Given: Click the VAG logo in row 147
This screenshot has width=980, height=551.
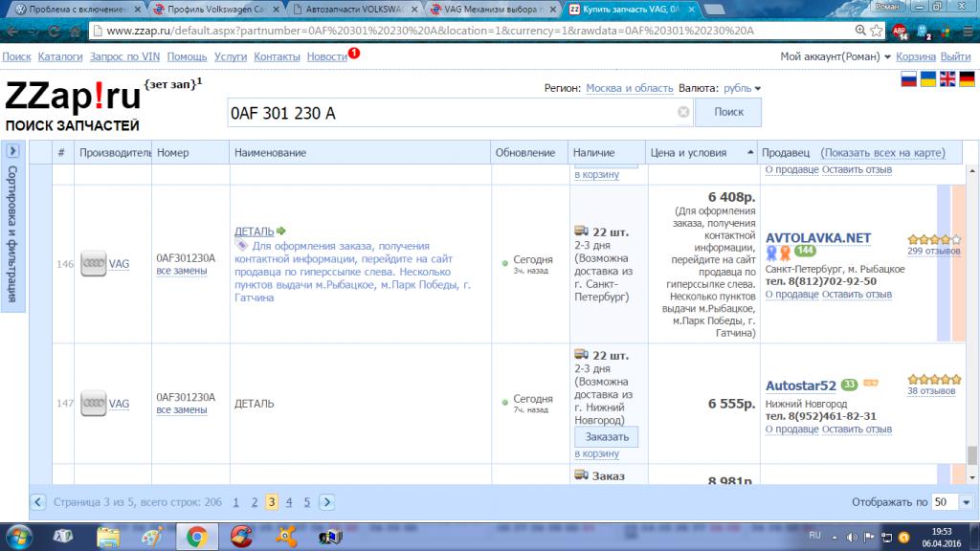Looking at the screenshot, I should point(93,403).
